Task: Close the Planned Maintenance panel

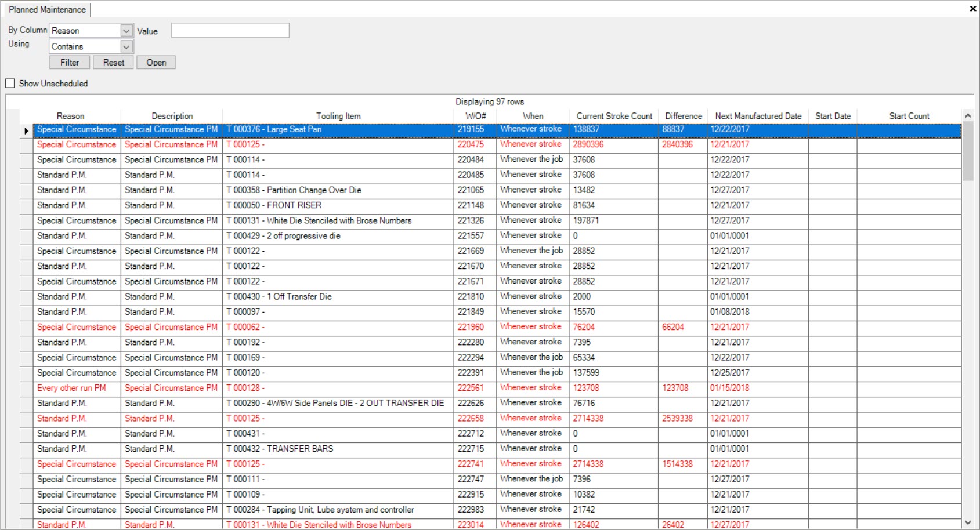Action: [x=972, y=8]
